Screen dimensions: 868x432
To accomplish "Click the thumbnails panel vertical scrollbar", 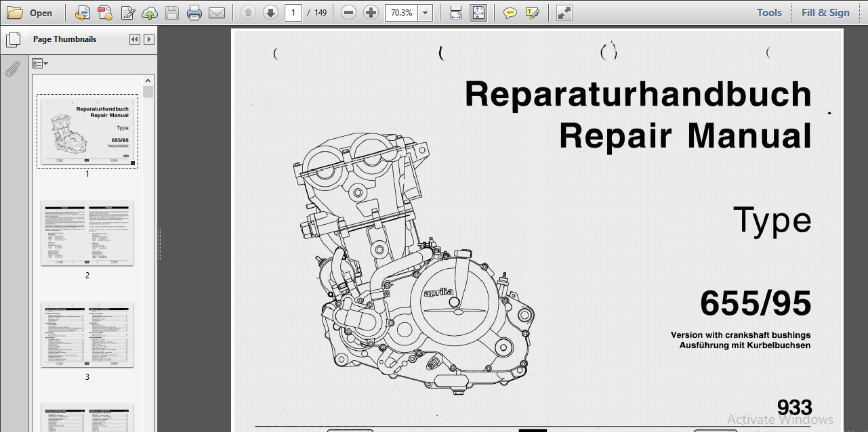I will pyautogui.click(x=148, y=253).
